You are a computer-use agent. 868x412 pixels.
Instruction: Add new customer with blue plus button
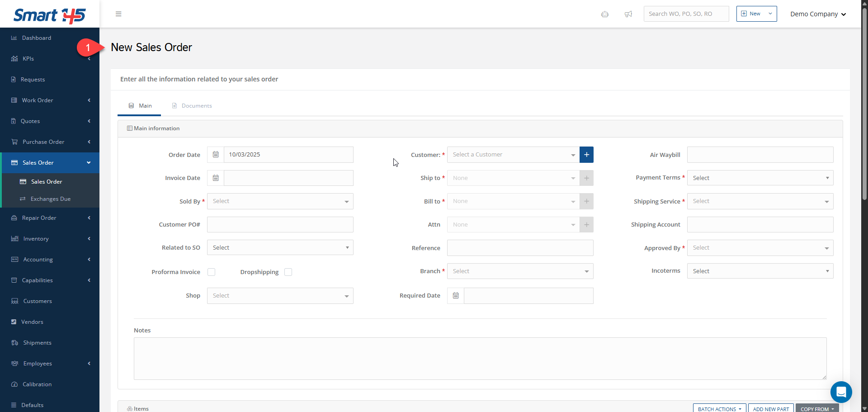click(586, 155)
